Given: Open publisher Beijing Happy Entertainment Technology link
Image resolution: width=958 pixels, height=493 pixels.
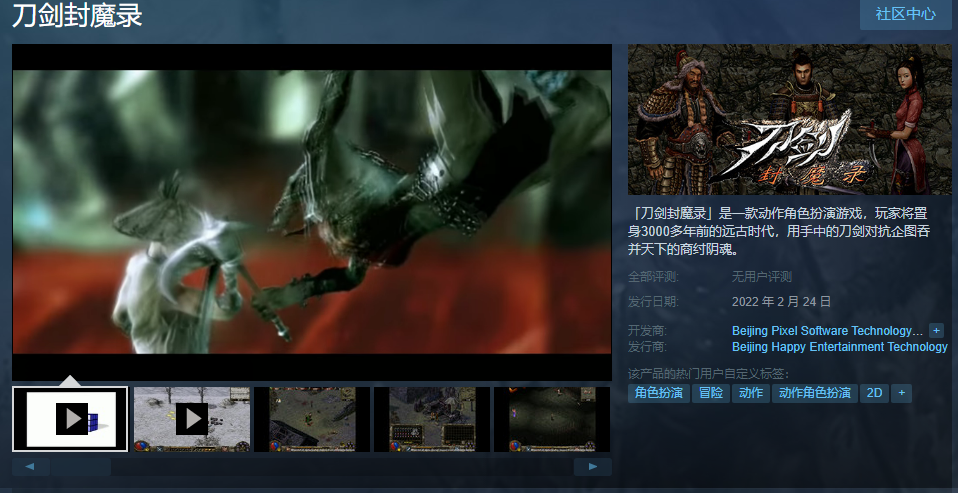Looking at the screenshot, I should (839, 346).
